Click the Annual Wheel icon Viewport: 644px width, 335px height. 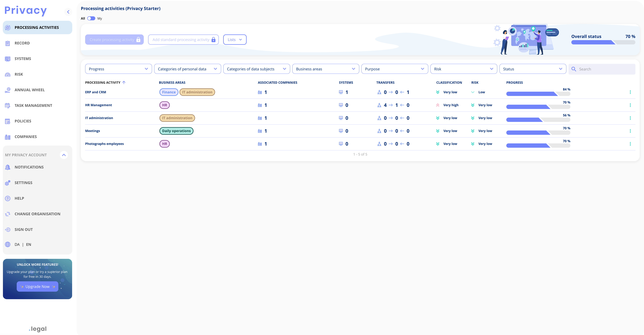(8, 90)
